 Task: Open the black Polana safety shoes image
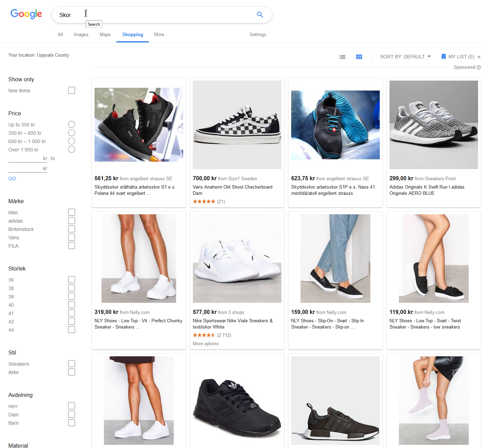click(139, 125)
